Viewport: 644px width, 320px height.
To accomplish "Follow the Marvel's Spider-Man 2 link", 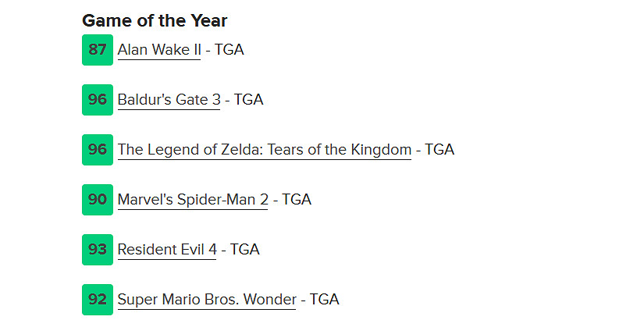I will tap(193, 200).
